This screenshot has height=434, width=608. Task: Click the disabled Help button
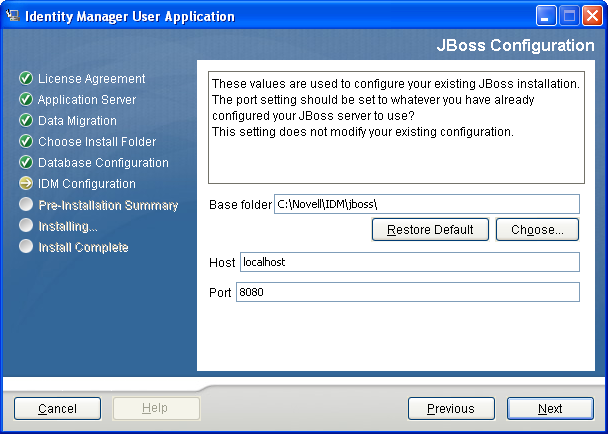pos(156,408)
